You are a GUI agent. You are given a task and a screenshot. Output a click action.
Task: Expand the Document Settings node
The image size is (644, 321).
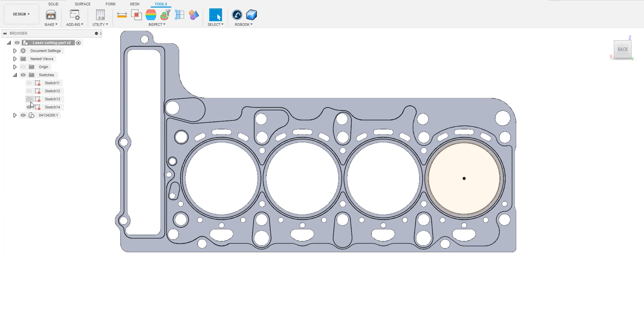pyautogui.click(x=14, y=50)
